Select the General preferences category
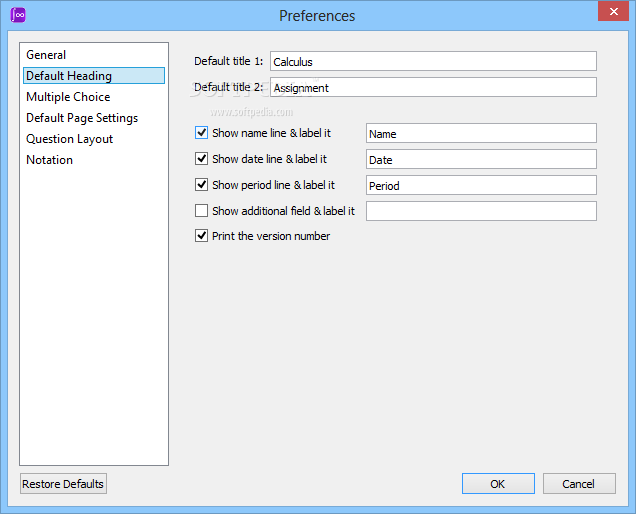This screenshot has height=514, width=636. click(46, 55)
